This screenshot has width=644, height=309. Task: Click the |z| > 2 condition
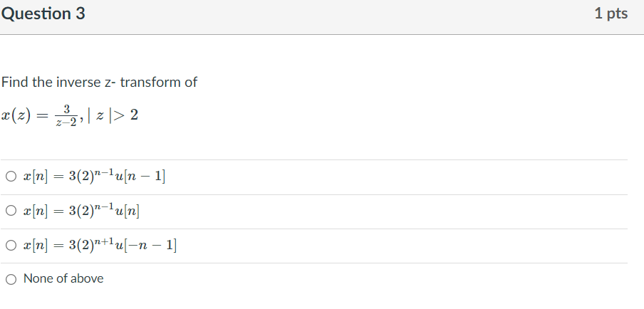tap(113, 115)
